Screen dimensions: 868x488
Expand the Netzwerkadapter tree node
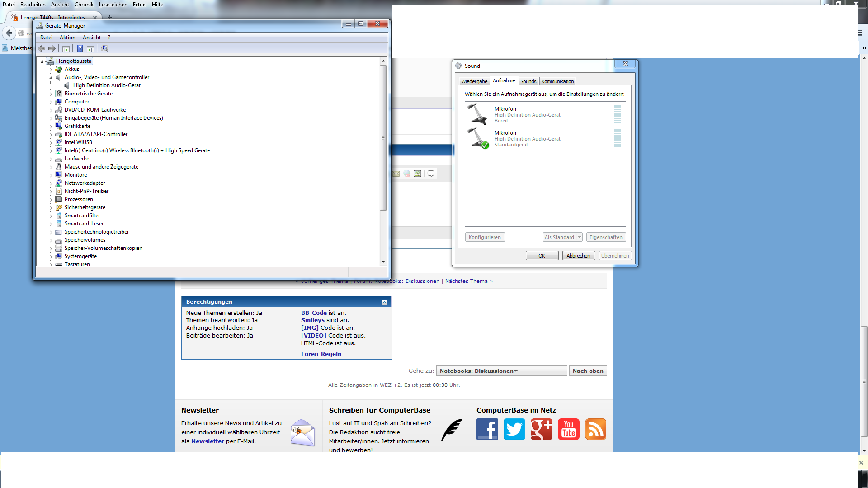tap(51, 183)
